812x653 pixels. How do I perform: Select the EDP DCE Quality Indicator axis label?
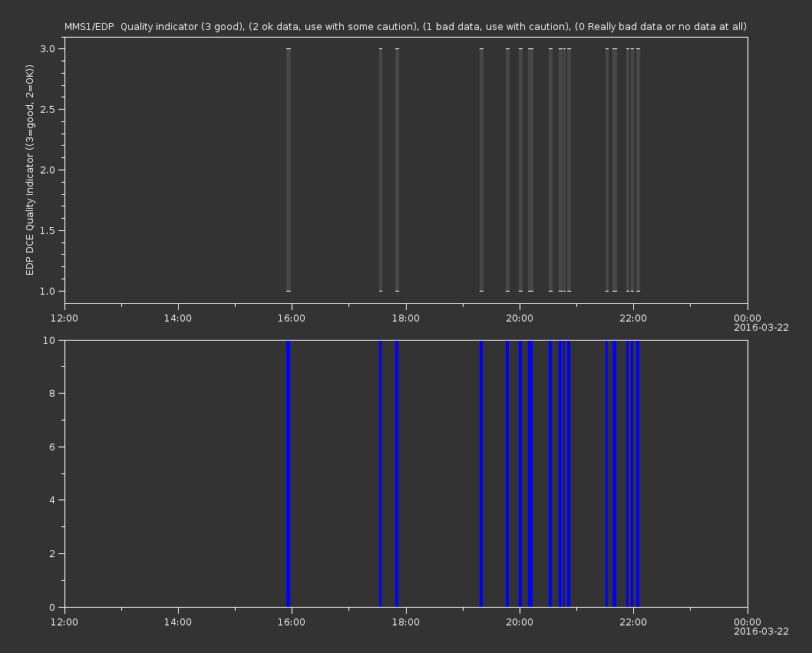click(x=30, y=170)
